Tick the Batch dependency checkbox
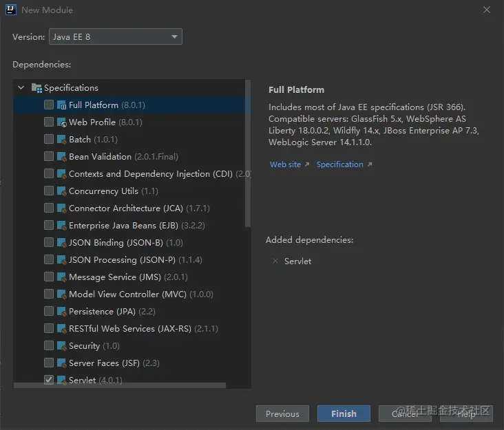504x430 pixels. pos(49,139)
